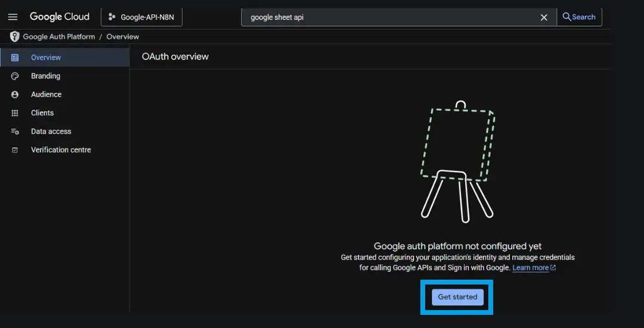Open the Google-API-N8N project picker

tap(142, 17)
